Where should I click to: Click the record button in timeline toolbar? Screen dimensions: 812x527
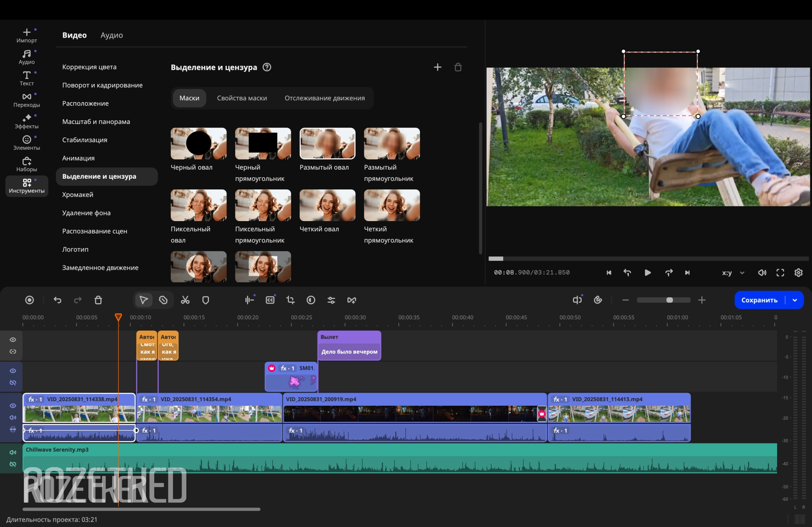click(x=29, y=300)
